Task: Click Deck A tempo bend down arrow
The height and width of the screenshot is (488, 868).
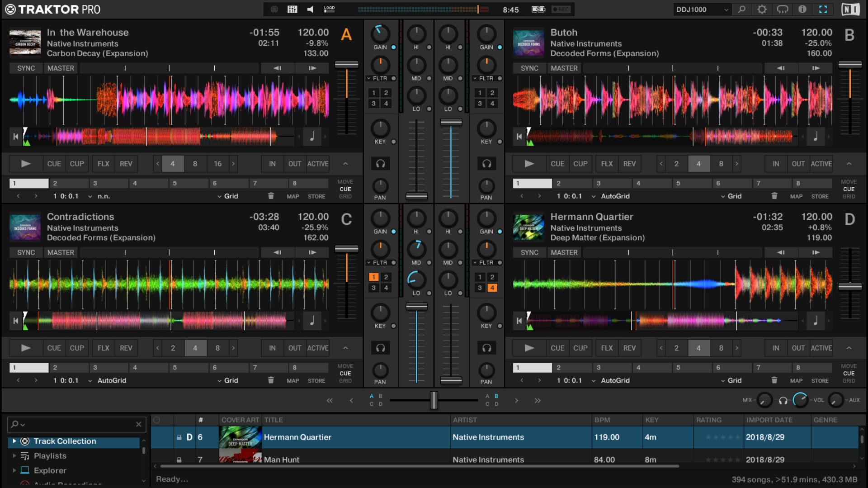Action: click(278, 68)
